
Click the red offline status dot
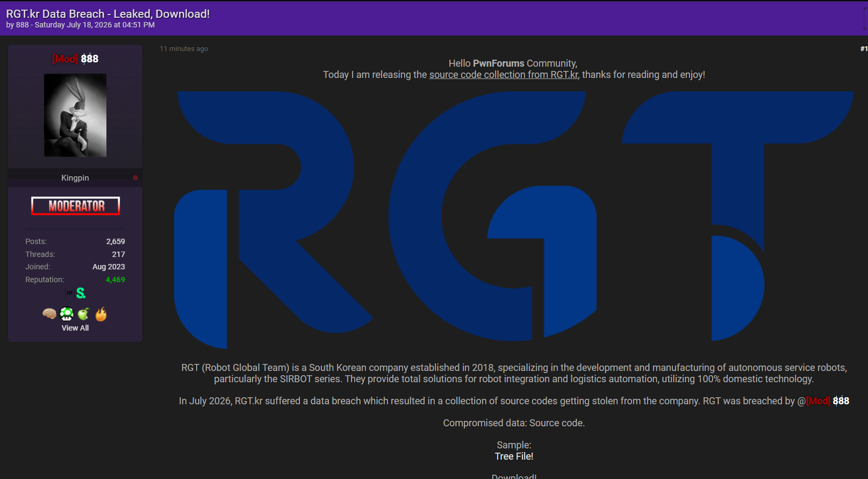[135, 178]
